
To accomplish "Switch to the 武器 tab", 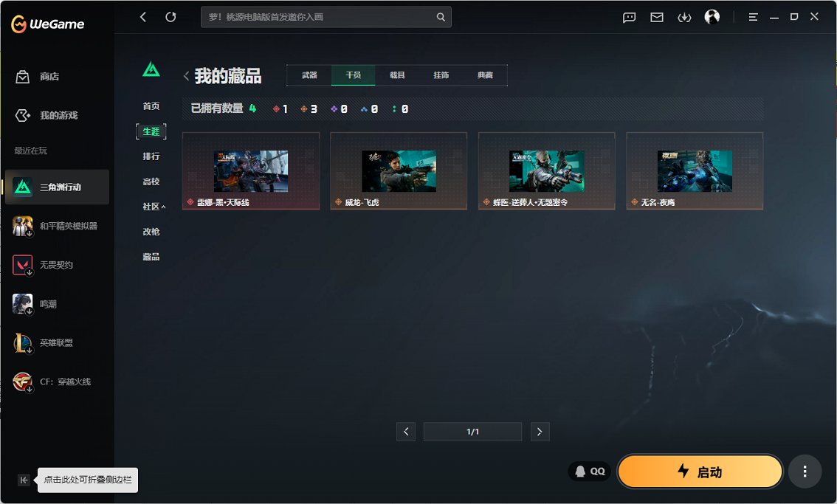I will [x=309, y=75].
